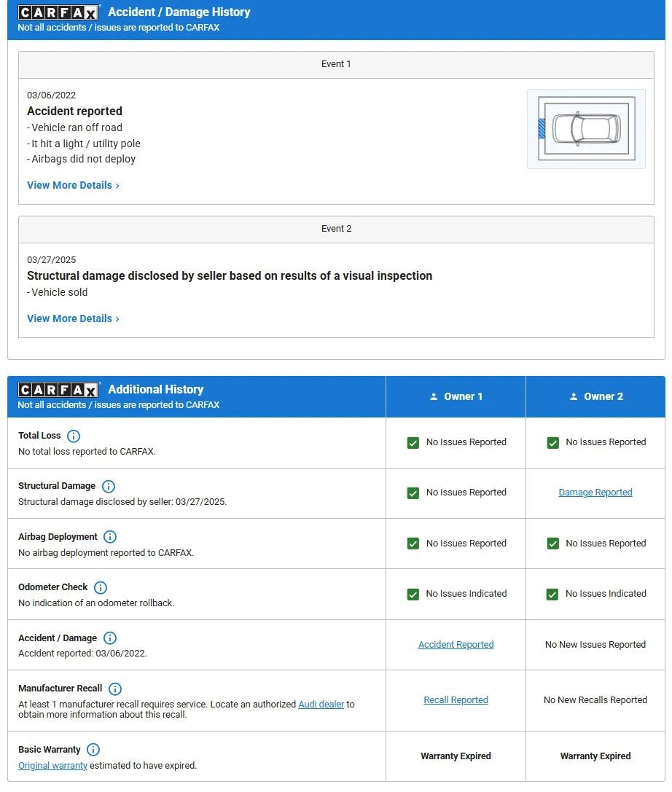
Task: Click the CARFAX logo in Accident History header
Action: [x=58, y=12]
